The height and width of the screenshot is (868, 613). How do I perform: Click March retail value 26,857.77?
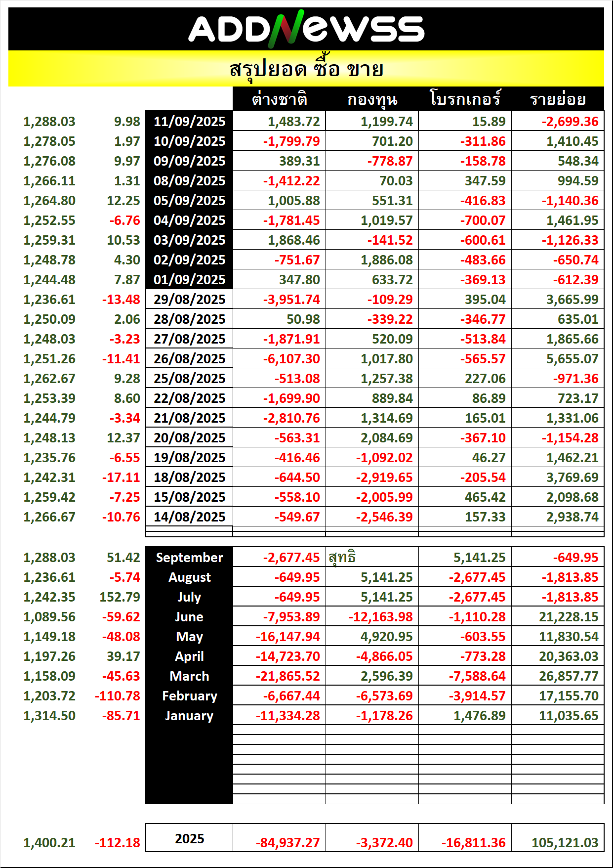coord(569,676)
